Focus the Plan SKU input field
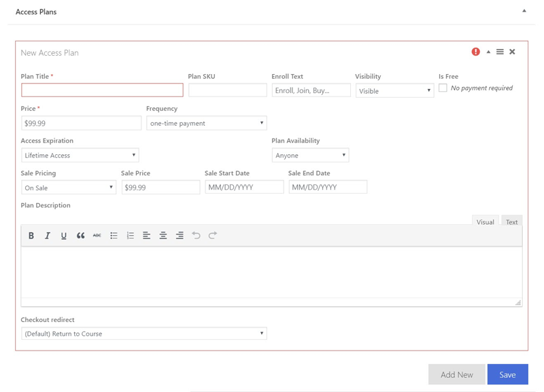 tap(228, 90)
